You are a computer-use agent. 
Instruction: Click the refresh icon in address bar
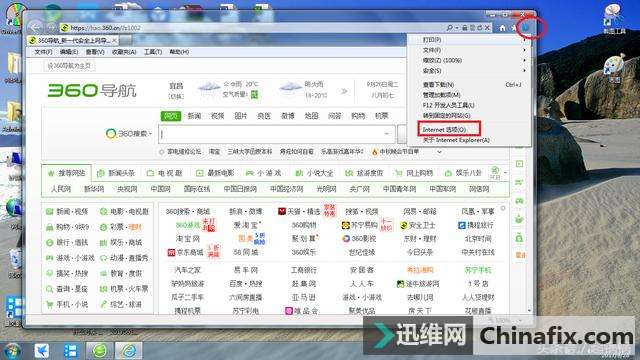coord(480,28)
